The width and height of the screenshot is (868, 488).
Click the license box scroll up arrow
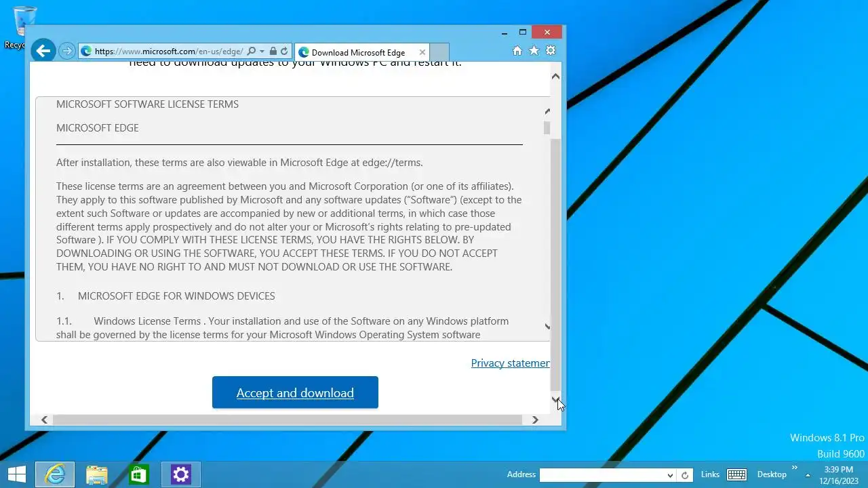click(x=547, y=111)
